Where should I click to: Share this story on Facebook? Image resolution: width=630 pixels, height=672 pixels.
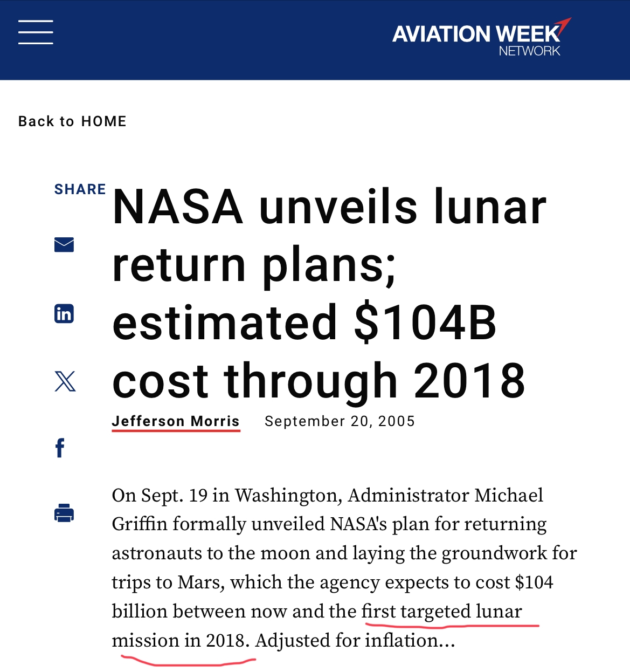coord(60,448)
